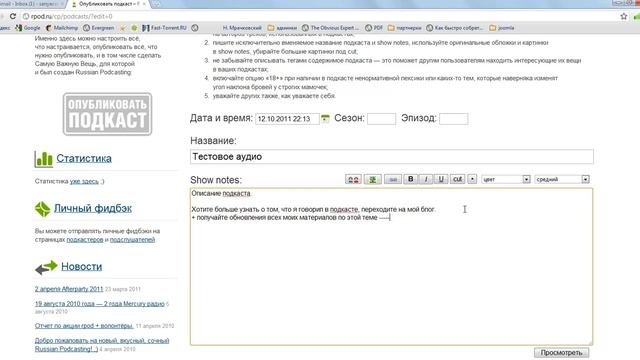Screen dimensions: 640x360
Task: Open the joomla bookmarks folder
Action: click(x=502, y=28)
